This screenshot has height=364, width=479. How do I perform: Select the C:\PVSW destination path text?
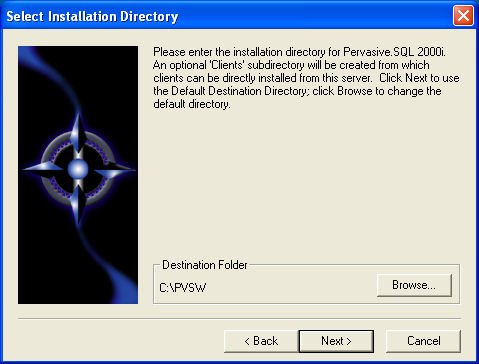click(x=183, y=287)
